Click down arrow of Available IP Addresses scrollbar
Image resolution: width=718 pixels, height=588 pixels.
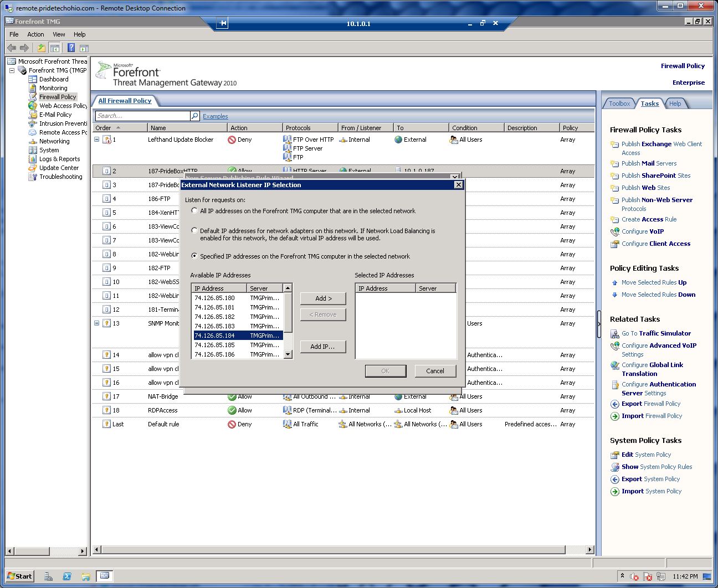(288, 354)
